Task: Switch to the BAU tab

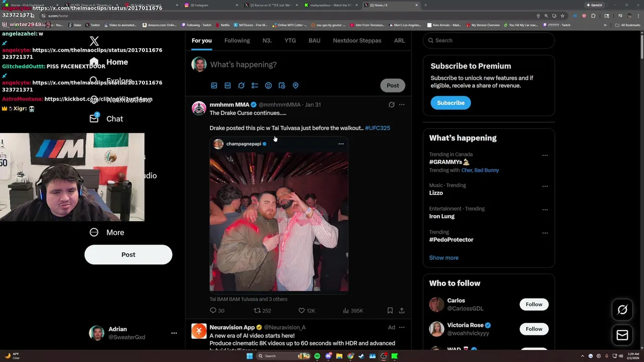Action: click(x=314, y=40)
